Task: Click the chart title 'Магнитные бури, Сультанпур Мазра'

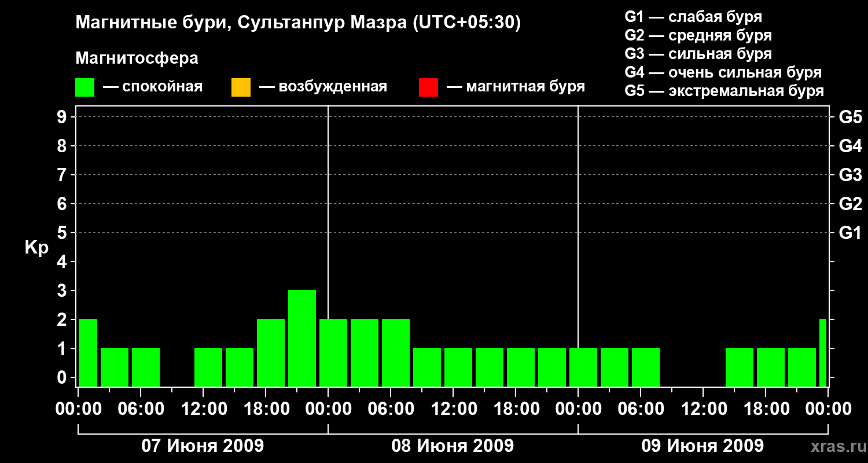Action: (242, 23)
